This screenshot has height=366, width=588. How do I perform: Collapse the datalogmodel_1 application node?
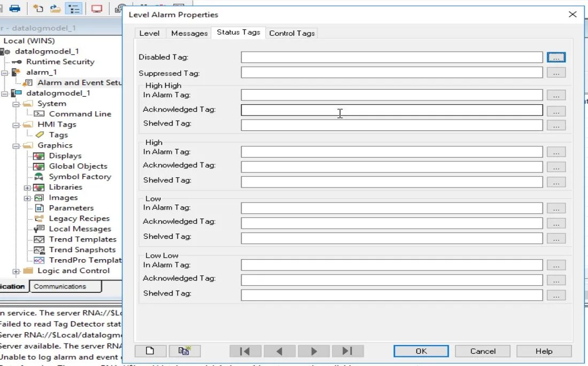4,94
